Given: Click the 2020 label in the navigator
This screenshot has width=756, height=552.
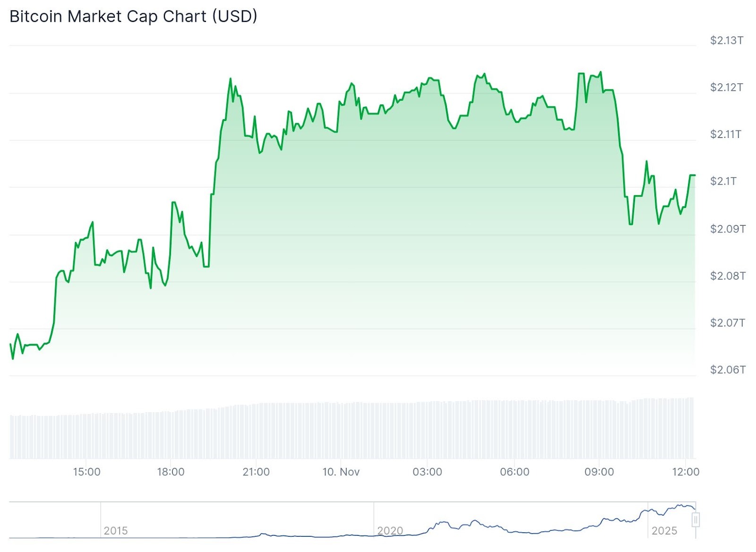Looking at the screenshot, I should [390, 531].
